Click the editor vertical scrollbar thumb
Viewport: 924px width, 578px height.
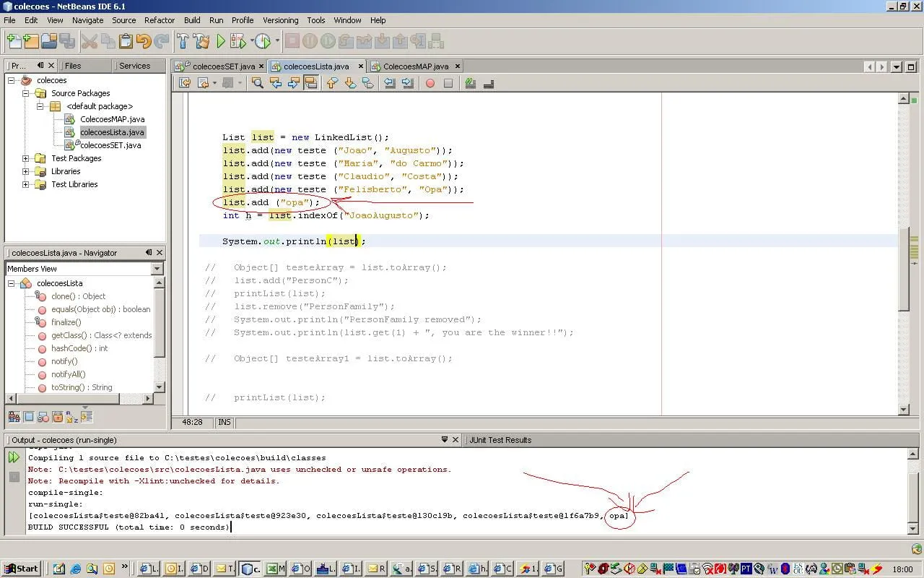[903, 267]
